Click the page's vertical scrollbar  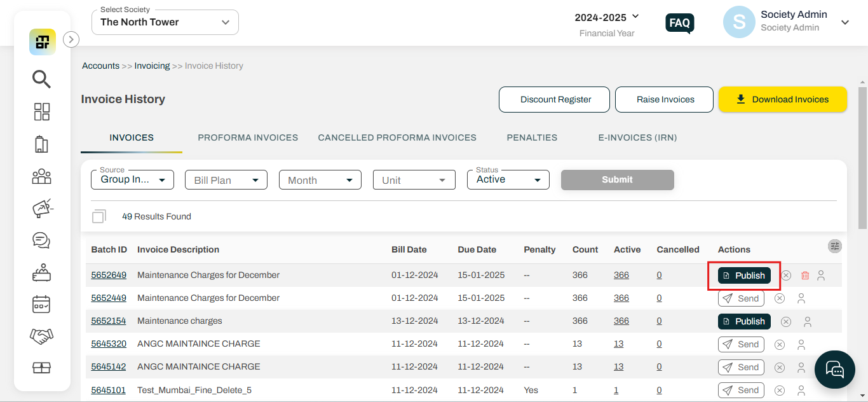tap(862, 191)
